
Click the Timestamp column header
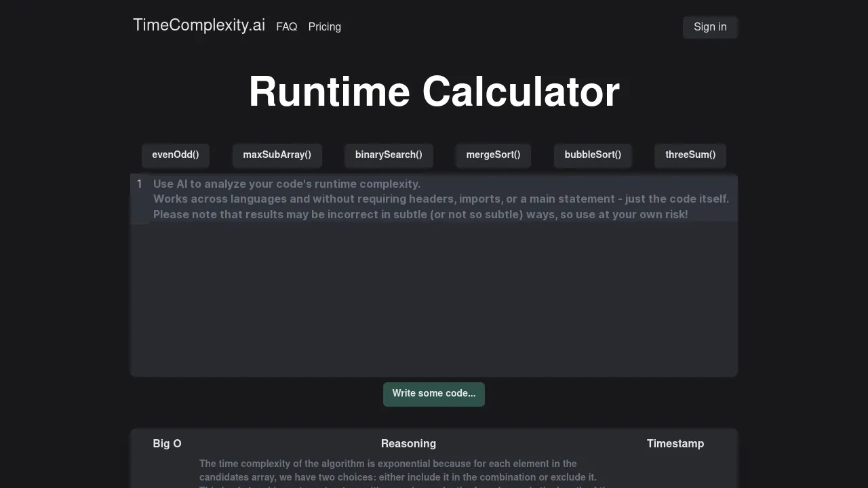675,443
